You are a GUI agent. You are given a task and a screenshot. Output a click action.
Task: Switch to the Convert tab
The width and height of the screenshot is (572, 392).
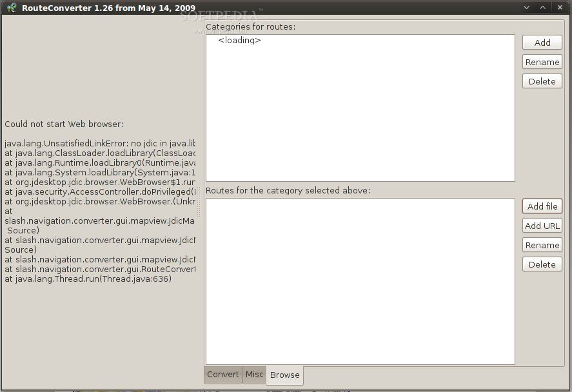pyautogui.click(x=223, y=375)
